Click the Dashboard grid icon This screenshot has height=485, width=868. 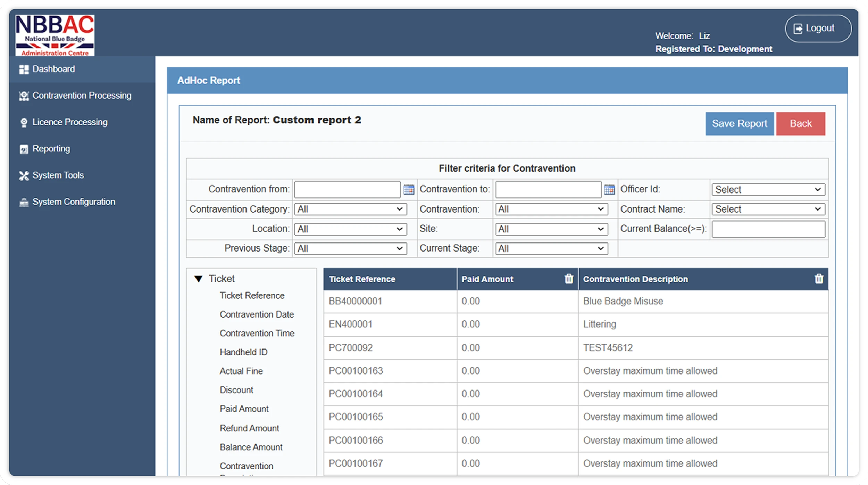[24, 69]
